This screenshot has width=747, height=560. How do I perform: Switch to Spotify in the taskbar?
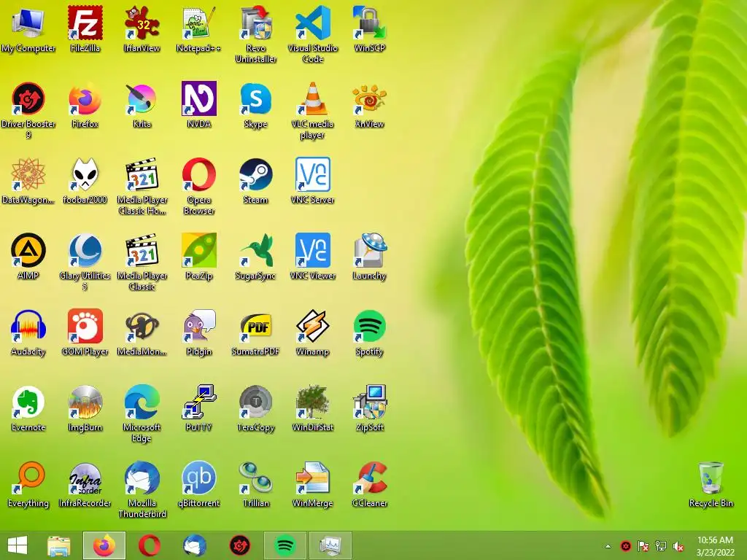tap(285, 545)
